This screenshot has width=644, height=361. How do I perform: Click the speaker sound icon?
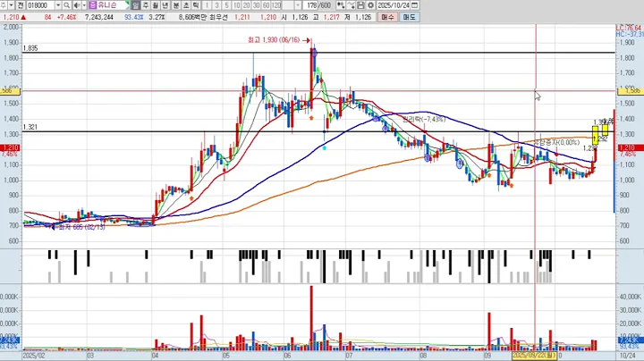tap(77, 5)
